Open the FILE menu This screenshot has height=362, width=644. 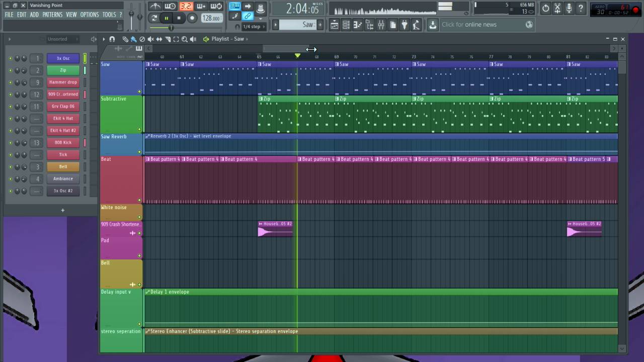coord(9,15)
